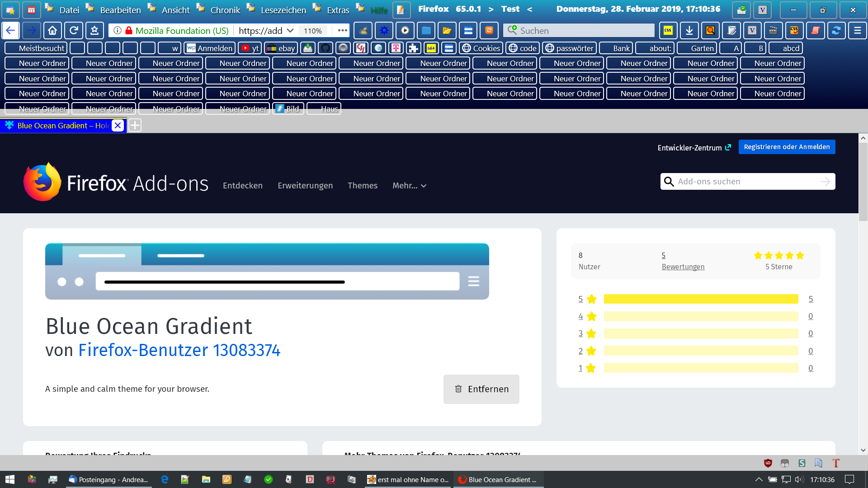Expand the 'Mehr…' navigation dropdown
This screenshot has width=868, height=488.
pyautogui.click(x=409, y=186)
